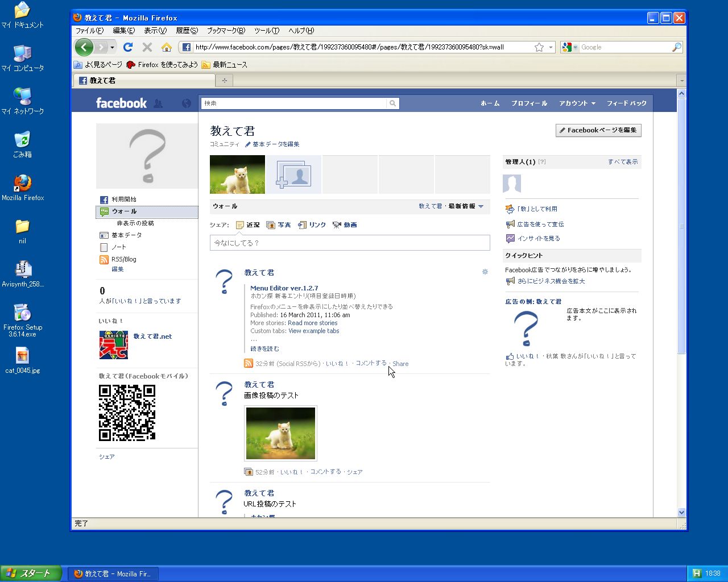Go to ホーム in Facebook header

point(490,103)
